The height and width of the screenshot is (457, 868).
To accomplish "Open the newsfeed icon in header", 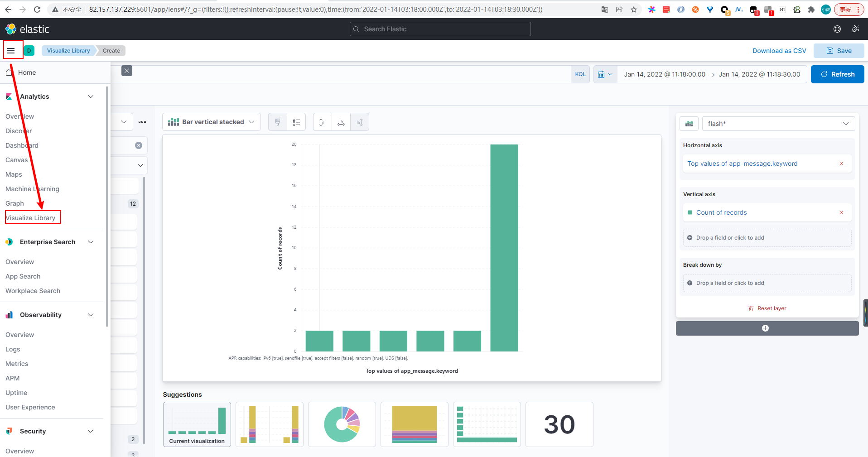I will pyautogui.click(x=855, y=29).
